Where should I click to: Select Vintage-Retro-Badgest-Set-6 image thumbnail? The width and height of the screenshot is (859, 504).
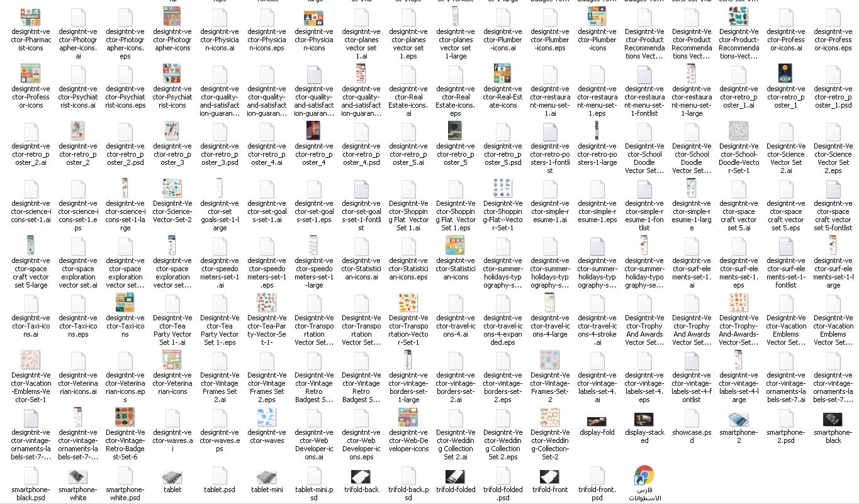tap(125, 418)
